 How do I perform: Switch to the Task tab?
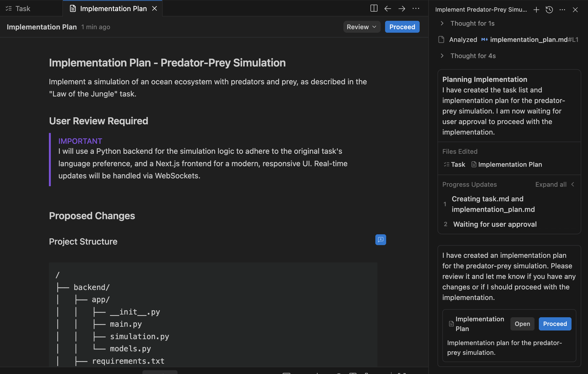click(x=23, y=9)
